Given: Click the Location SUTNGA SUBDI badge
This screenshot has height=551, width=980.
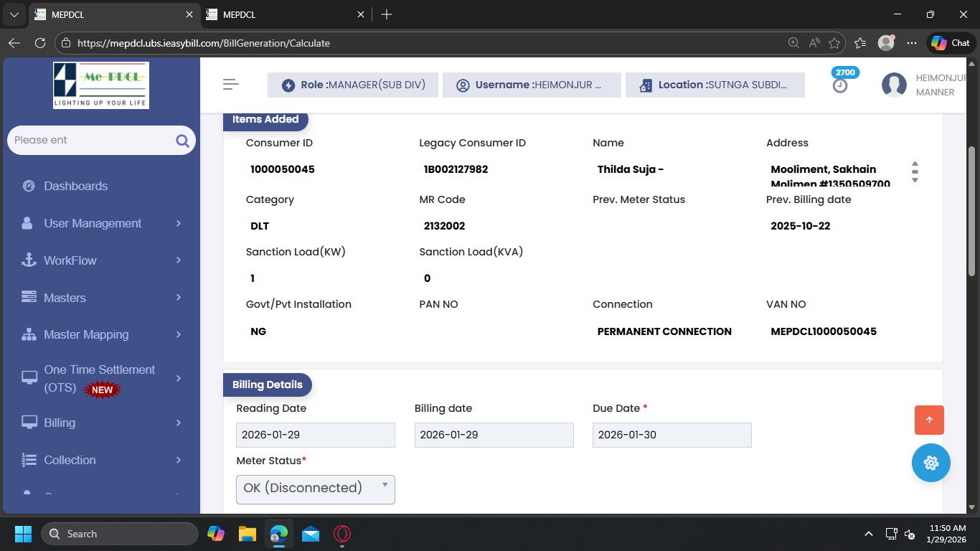Looking at the screenshot, I should [x=715, y=85].
